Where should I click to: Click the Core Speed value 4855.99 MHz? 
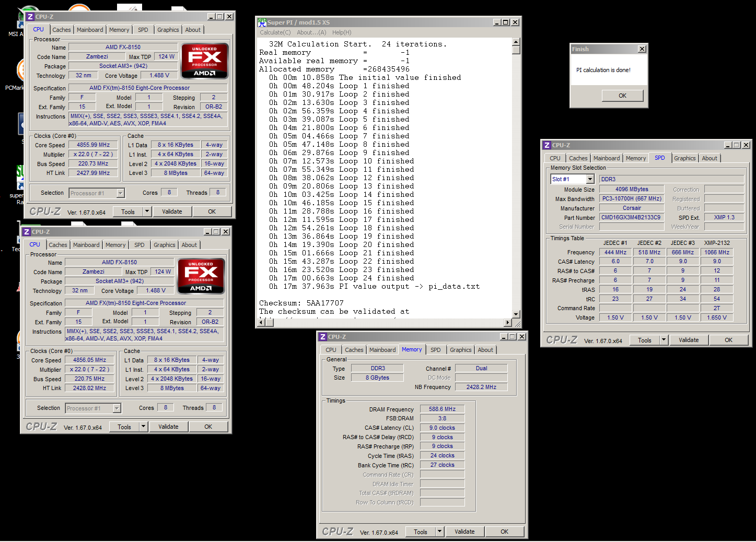[x=94, y=145]
